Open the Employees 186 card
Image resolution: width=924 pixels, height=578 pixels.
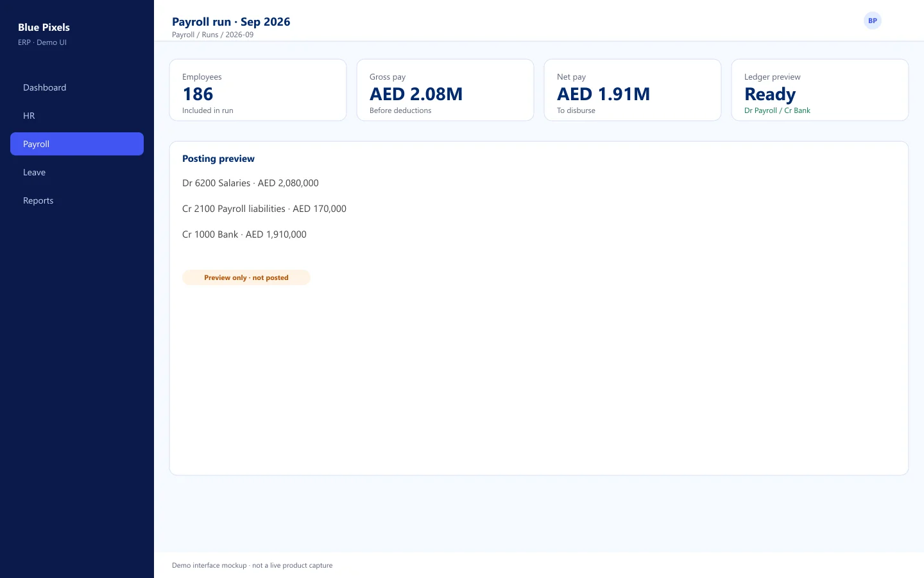[x=258, y=90]
